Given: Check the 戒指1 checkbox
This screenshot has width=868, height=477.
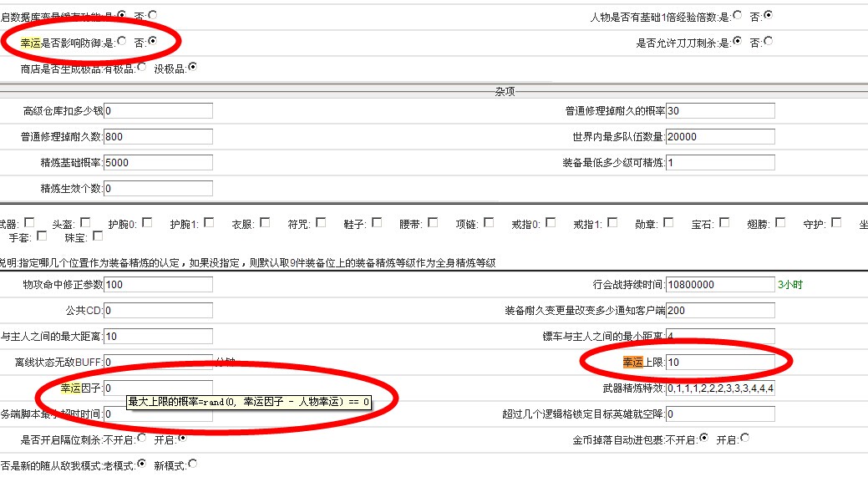Looking at the screenshot, I should click(x=613, y=222).
